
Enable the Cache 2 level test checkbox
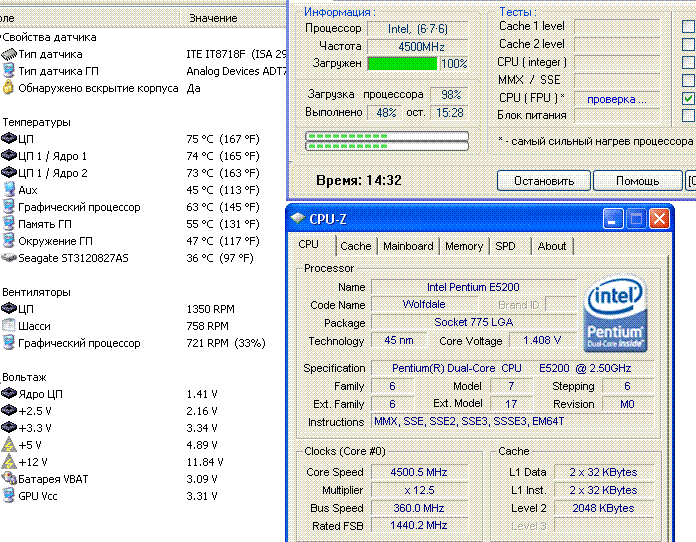tap(688, 44)
